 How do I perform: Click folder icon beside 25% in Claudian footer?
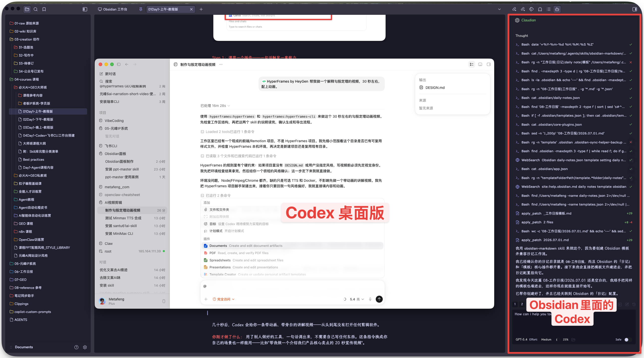click(573, 340)
